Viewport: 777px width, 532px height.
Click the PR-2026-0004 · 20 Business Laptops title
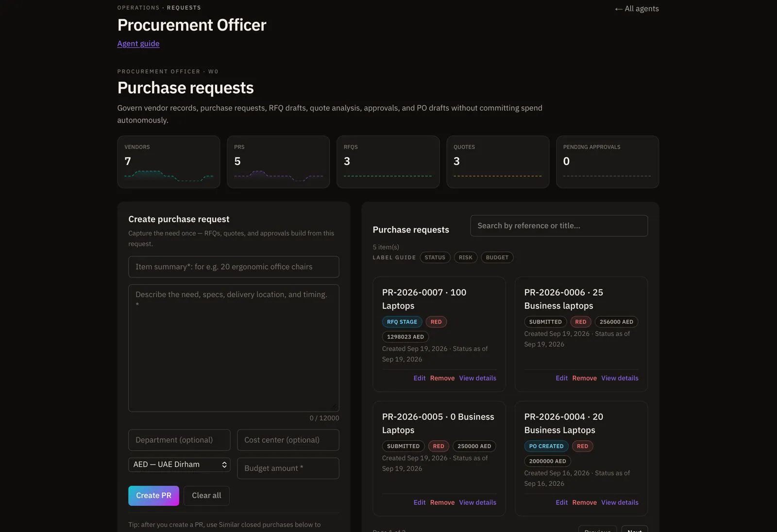tap(563, 423)
